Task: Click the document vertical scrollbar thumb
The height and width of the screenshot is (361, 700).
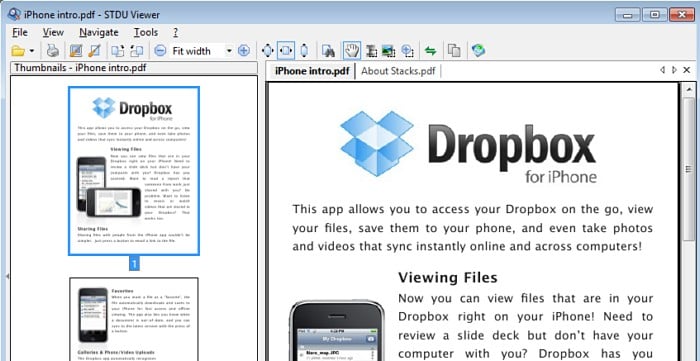Action: pos(689,169)
